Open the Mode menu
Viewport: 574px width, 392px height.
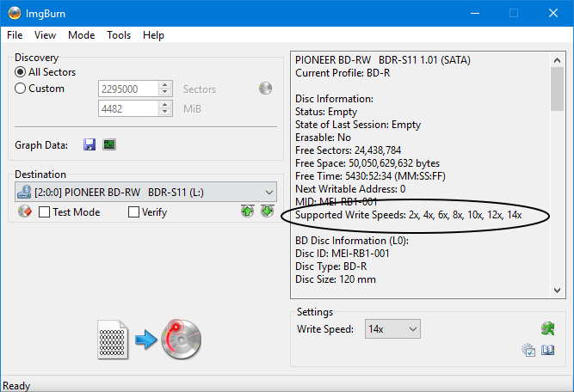[81, 35]
